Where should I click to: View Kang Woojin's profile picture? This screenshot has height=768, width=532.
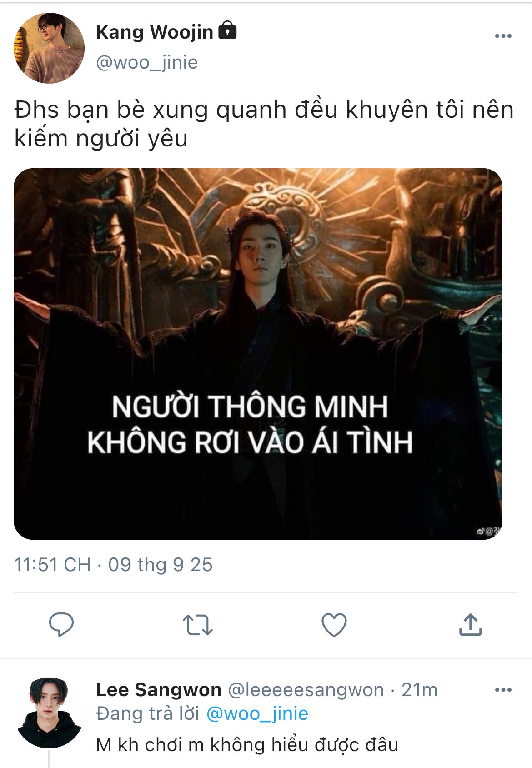pyautogui.click(x=49, y=48)
